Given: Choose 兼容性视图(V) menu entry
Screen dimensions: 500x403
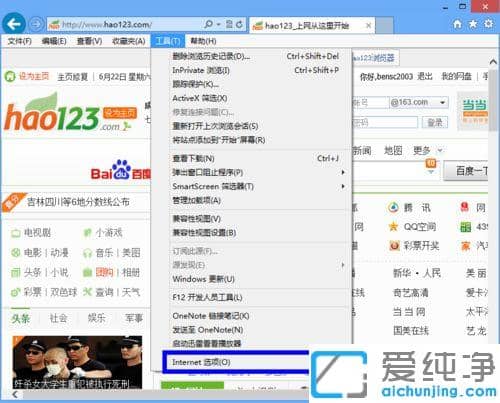Looking at the screenshot, I should pos(256,219).
